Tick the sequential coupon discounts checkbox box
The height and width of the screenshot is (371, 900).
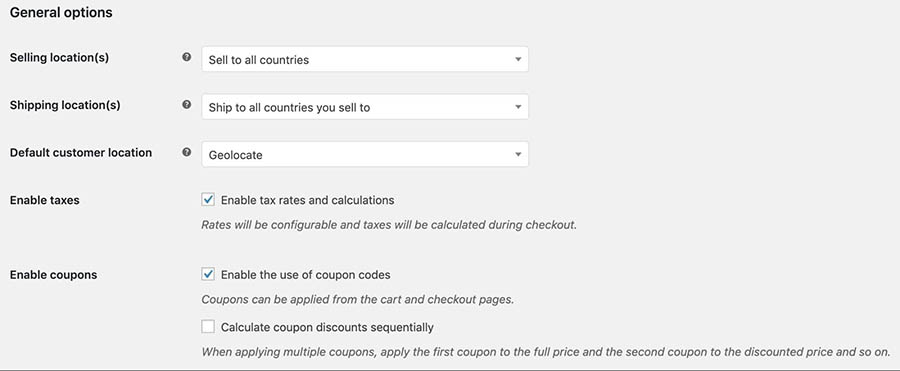point(208,327)
